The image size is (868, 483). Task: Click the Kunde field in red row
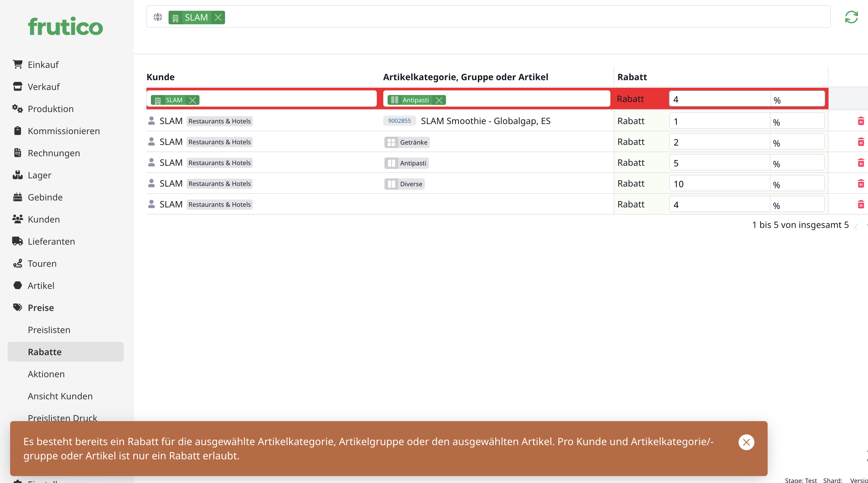pyautogui.click(x=286, y=99)
